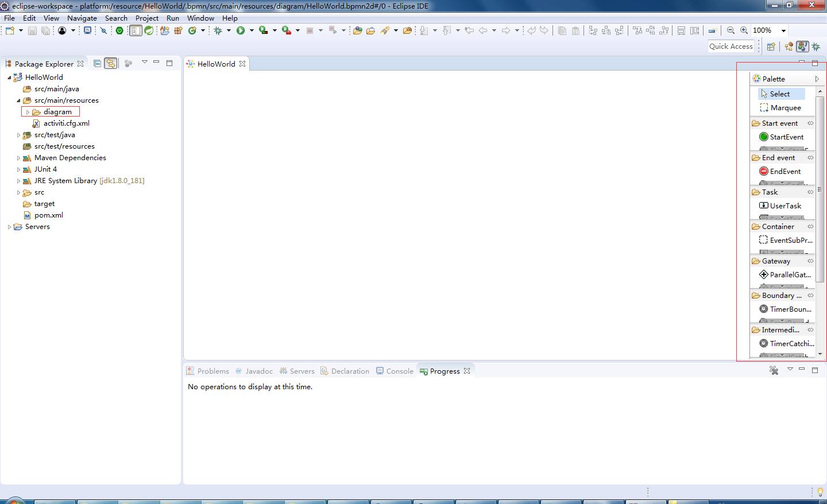Toggle the Java EE perspective button

(802, 46)
